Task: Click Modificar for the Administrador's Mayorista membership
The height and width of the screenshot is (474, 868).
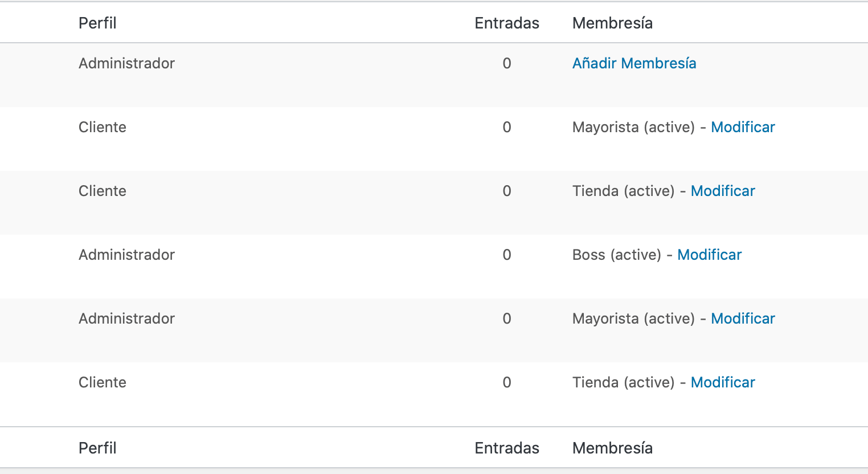Action: coord(743,318)
